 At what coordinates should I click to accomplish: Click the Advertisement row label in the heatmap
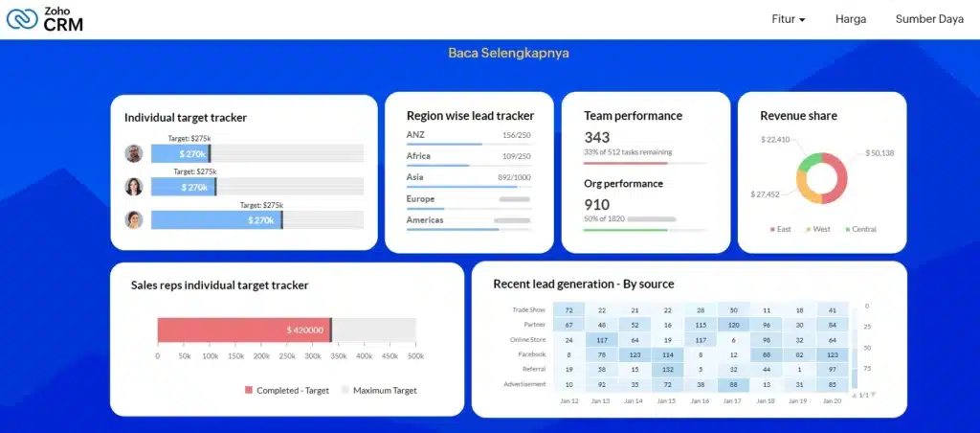pos(524,384)
